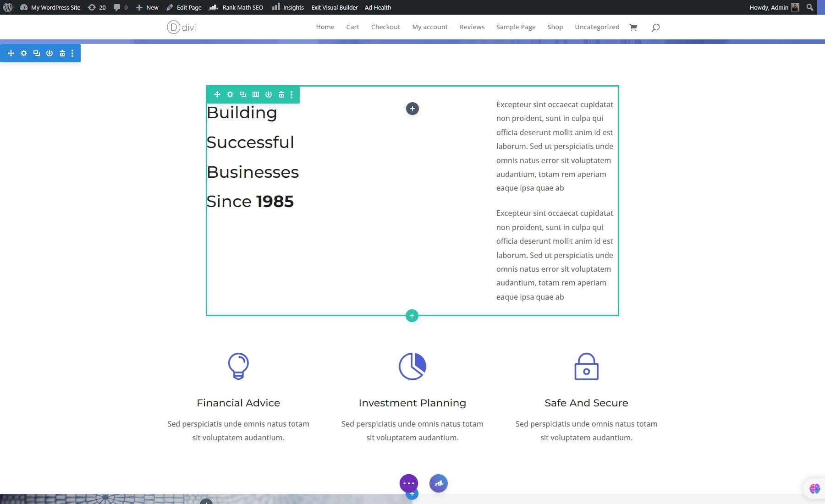Open the shopping cart icon in navigation
Viewport: 825px width, 504px height.
(x=633, y=27)
